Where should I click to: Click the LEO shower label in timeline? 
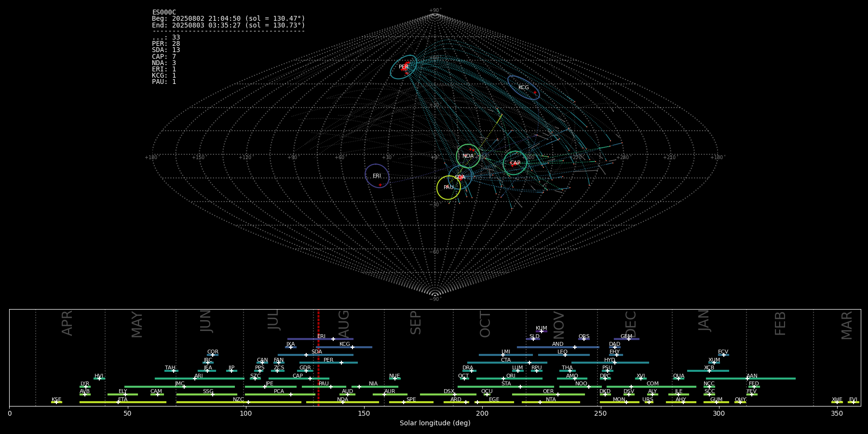(563, 352)
